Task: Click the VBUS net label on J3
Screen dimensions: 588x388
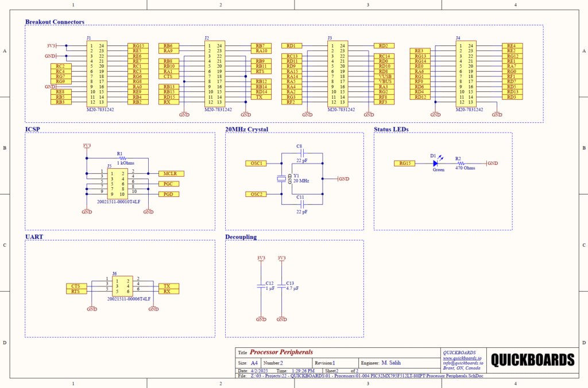Action: coord(384,82)
